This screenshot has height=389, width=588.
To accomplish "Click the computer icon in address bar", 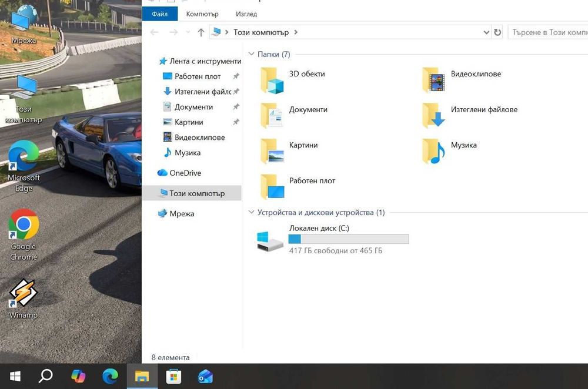I will 216,32.
